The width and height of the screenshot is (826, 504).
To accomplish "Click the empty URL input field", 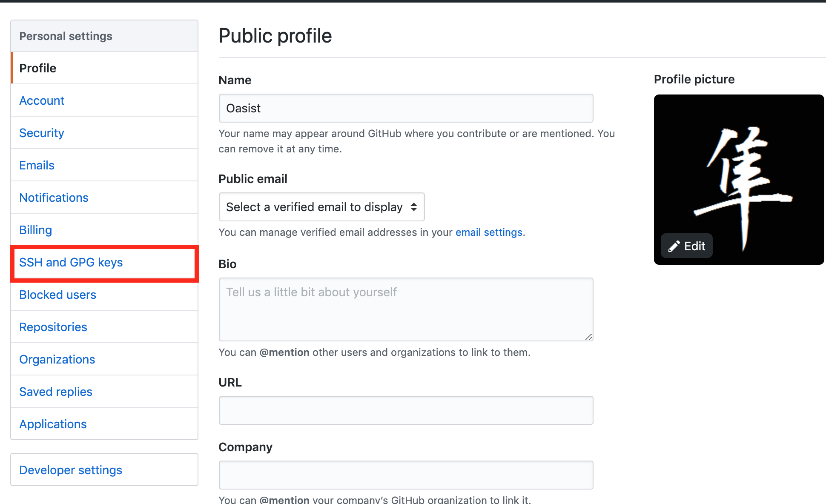I will tap(405, 410).
